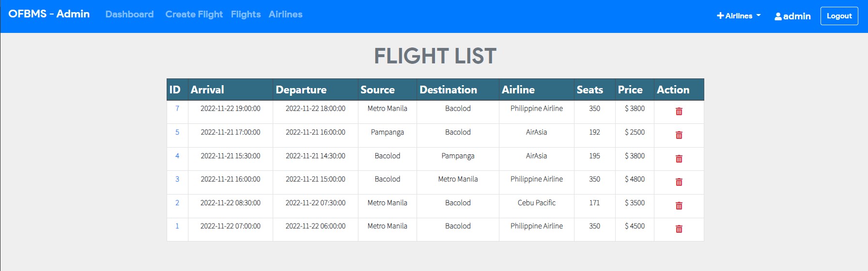This screenshot has width=868, height=271.
Task: Click the Departure column header
Action: (x=301, y=90)
